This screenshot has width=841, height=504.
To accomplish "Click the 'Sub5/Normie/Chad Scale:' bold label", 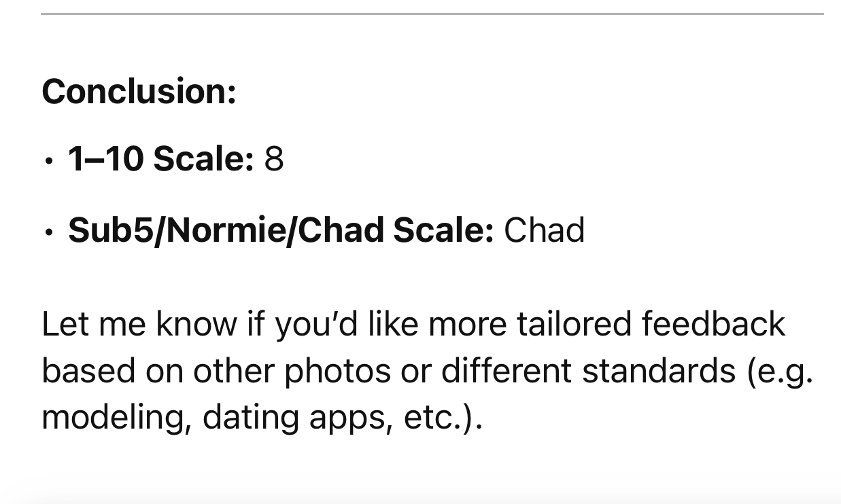I will click(x=281, y=230).
